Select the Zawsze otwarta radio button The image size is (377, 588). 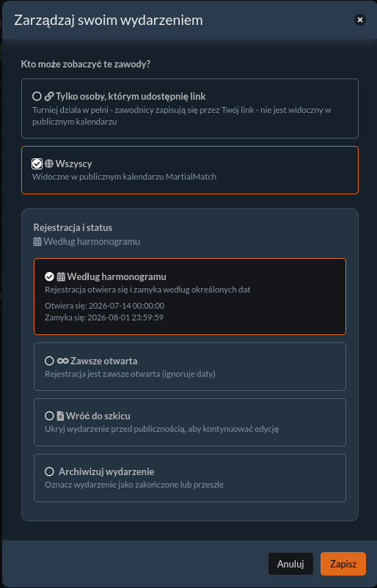pos(49,361)
